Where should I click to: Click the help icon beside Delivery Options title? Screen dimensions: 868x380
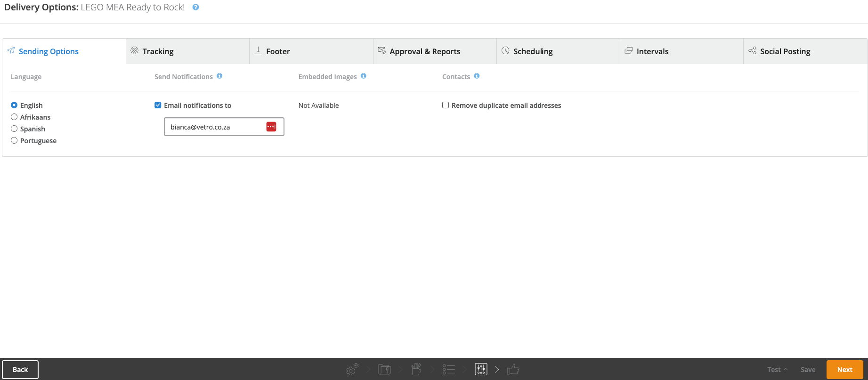[195, 8]
